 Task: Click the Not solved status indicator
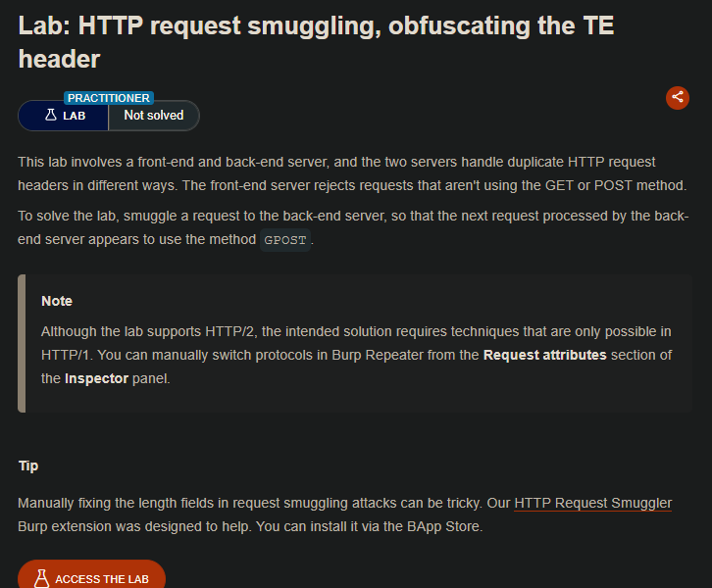tap(153, 116)
